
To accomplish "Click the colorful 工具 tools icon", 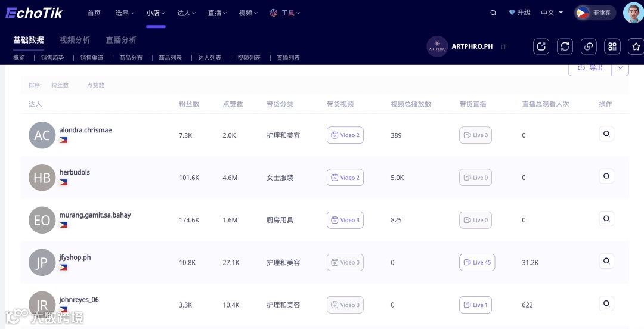I will [274, 13].
